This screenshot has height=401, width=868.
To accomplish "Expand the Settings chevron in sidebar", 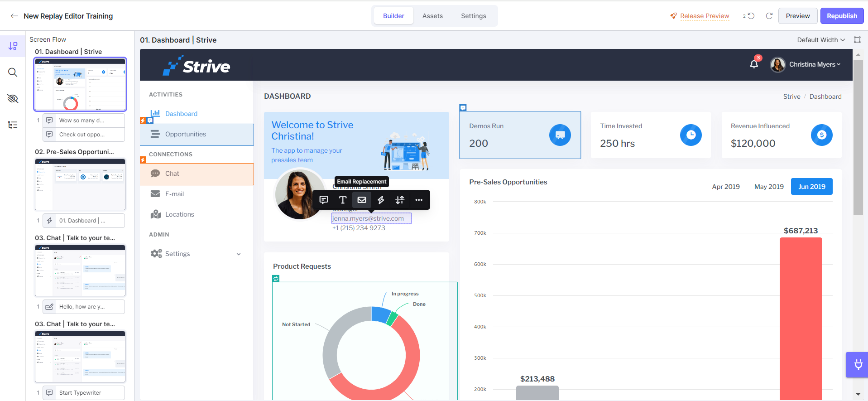I will point(239,254).
